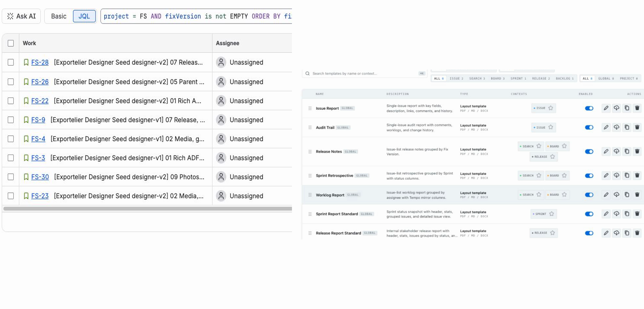Image resolution: width=644 pixels, height=309 pixels.
Task: Edit the Issue Report template
Action: click(x=606, y=108)
